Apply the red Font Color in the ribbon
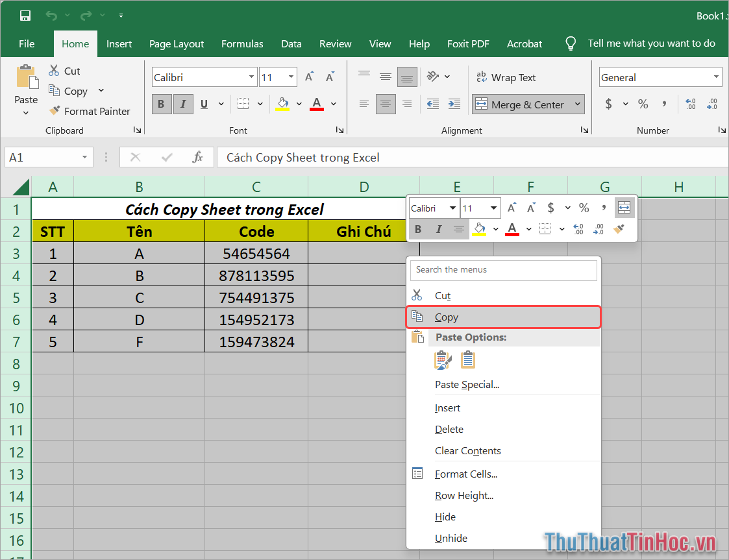The image size is (729, 560). click(317, 104)
